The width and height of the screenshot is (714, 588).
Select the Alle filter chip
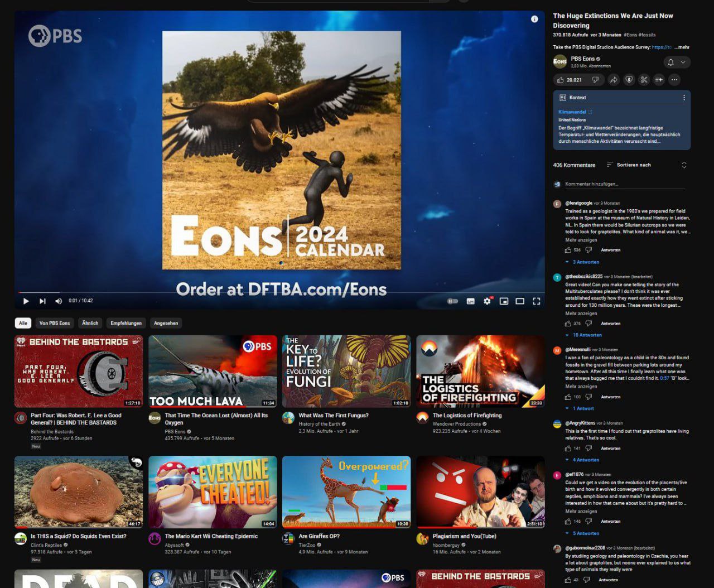(x=23, y=323)
